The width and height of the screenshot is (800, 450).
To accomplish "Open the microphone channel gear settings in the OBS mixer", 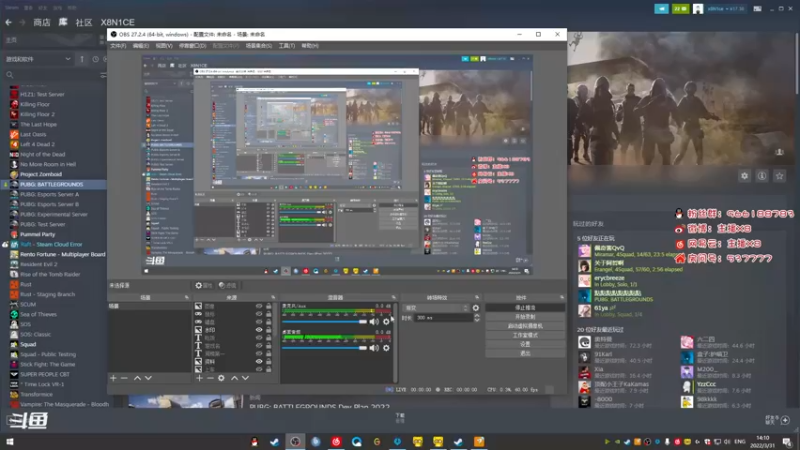I will tap(386, 321).
